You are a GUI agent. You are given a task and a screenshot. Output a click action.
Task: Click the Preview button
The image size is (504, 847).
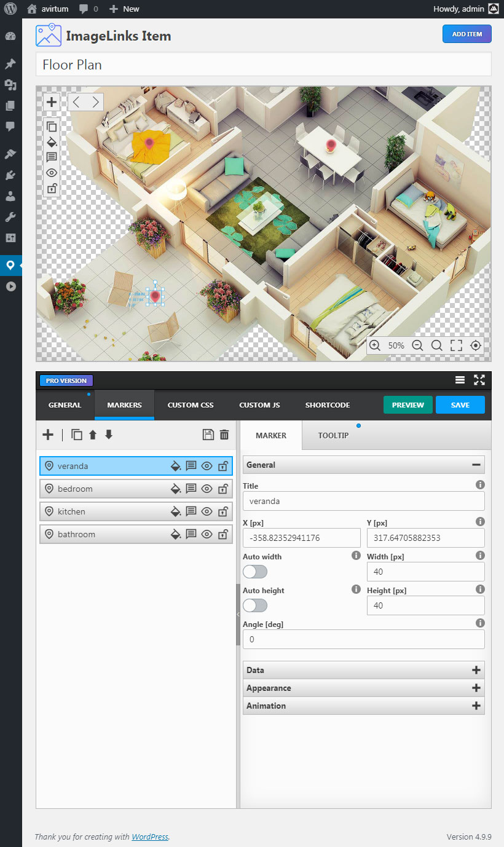pos(408,405)
